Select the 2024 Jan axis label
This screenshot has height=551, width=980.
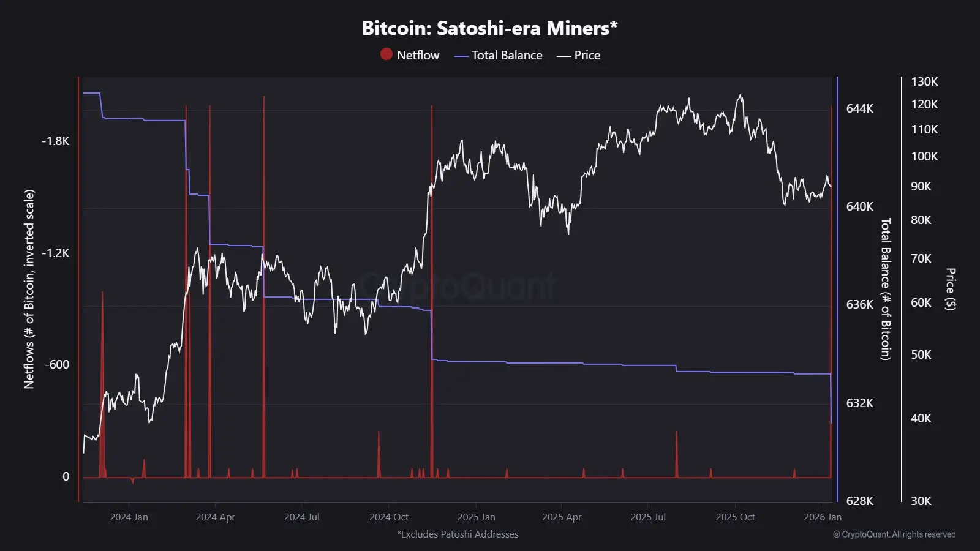click(x=129, y=517)
